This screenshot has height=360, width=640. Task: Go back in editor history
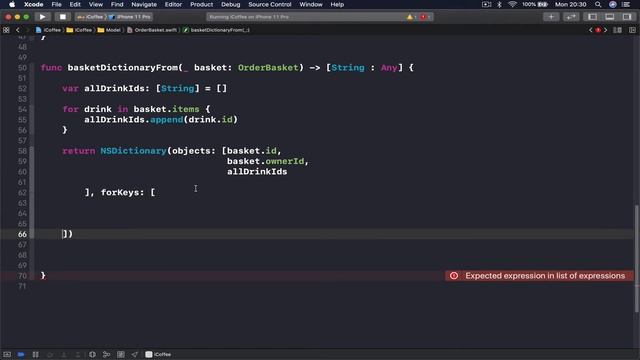click(18, 30)
